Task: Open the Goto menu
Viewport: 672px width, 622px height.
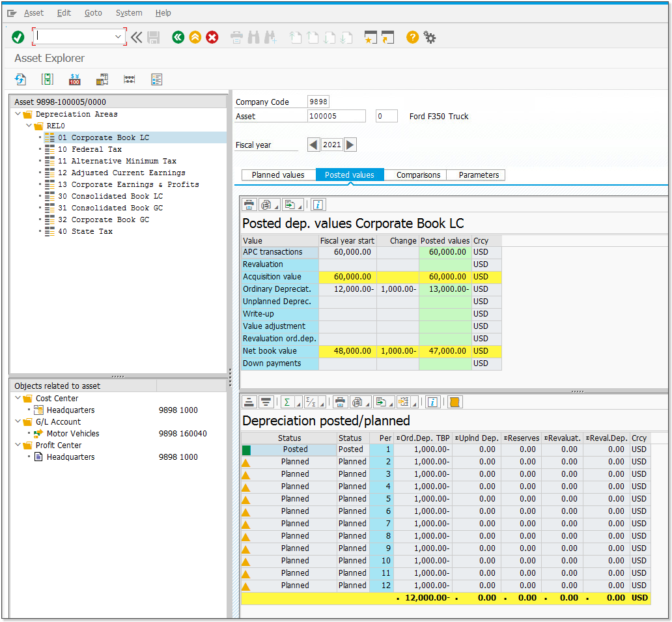Action: [x=93, y=13]
